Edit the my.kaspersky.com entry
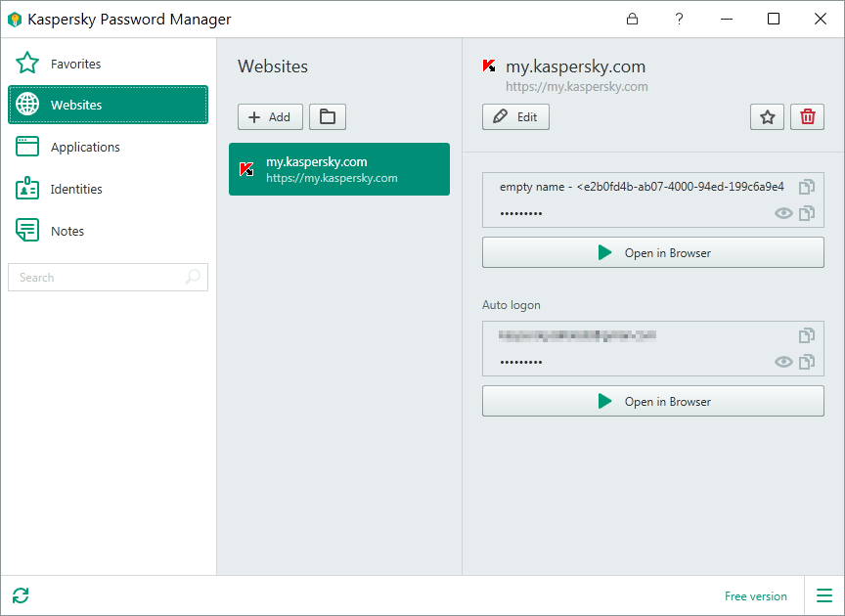The image size is (845, 616). 515,116
